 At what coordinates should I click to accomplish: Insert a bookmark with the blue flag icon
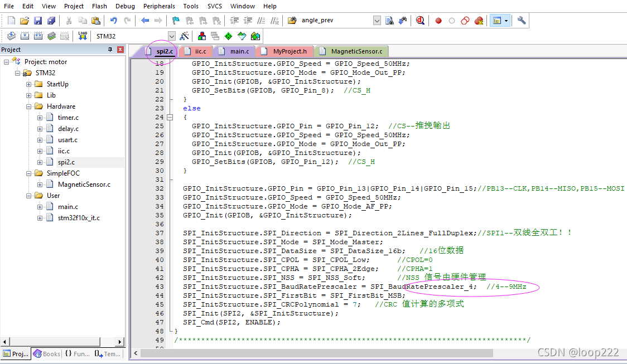(176, 21)
